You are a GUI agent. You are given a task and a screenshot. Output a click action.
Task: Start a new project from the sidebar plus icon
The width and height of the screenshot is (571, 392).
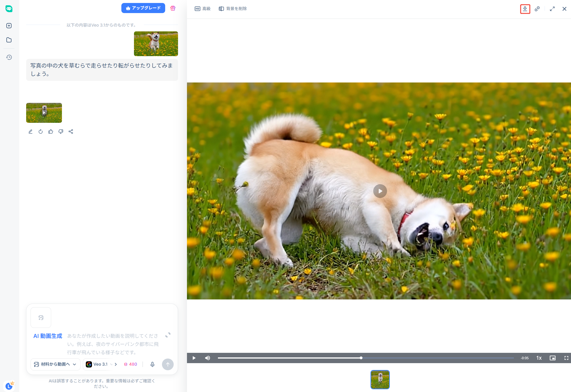pos(9,25)
